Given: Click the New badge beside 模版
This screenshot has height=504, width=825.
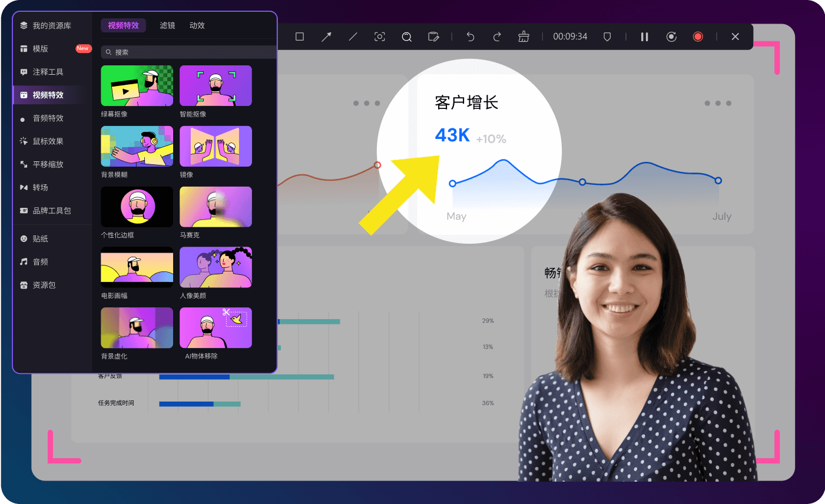Looking at the screenshot, I should tap(83, 48).
